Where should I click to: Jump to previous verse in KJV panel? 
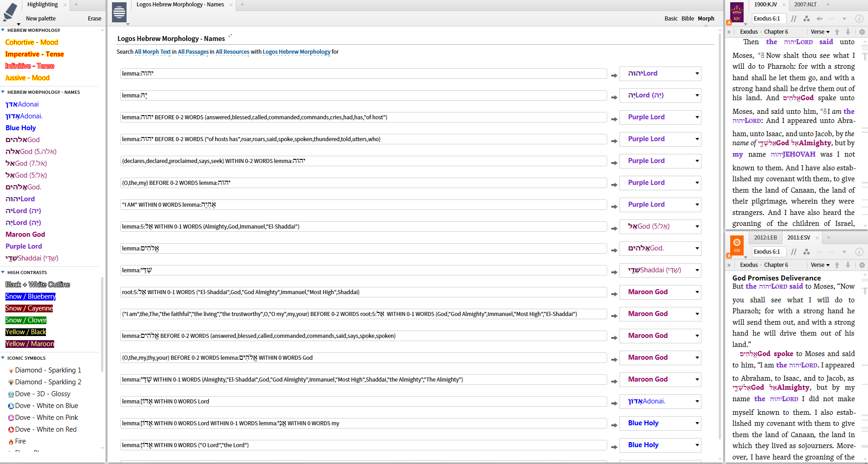coord(837,32)
